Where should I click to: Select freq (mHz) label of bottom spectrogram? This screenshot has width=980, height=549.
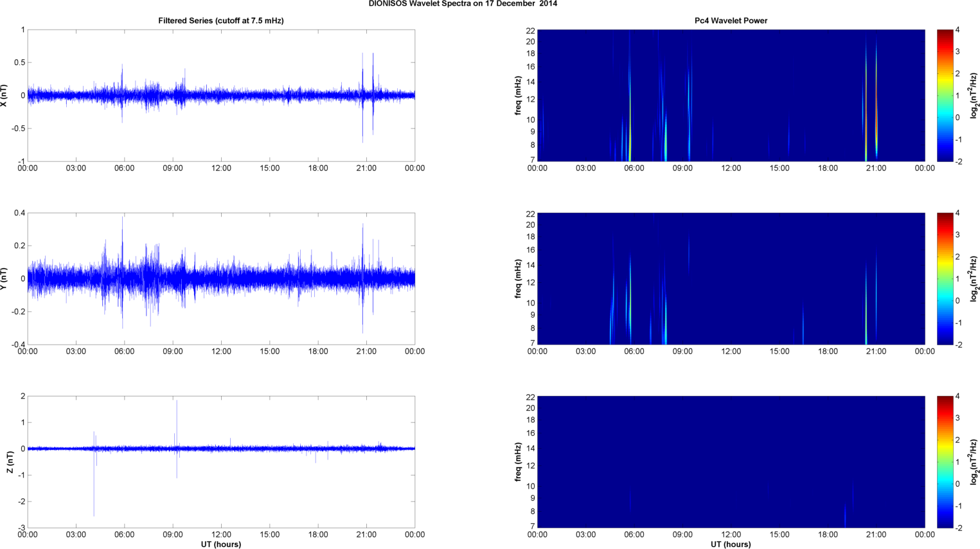(x=518, y=462)
